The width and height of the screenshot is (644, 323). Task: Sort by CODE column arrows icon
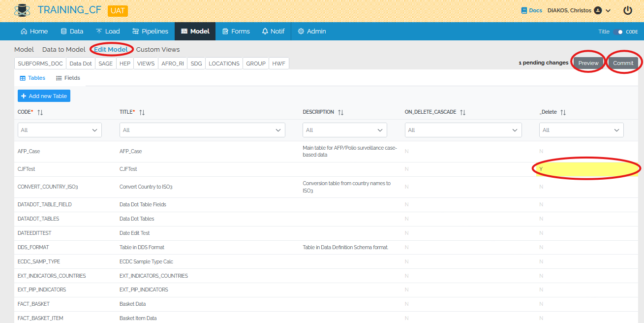pos(40,112)
